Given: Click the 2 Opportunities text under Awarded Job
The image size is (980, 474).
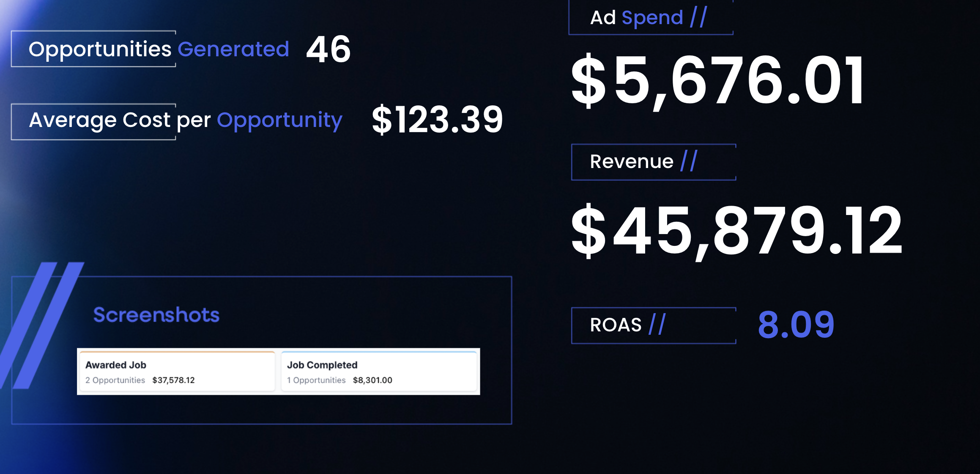Looking at the screenshot, I should [115, 380].
